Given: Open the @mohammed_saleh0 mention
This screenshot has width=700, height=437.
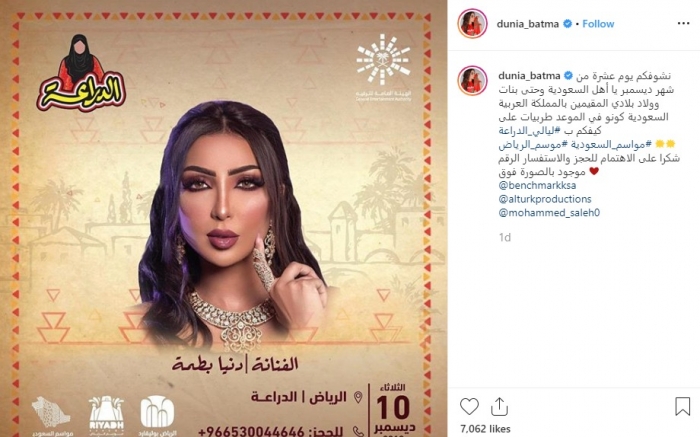Looking at the screenshot, I should click(x=549, y=213).
